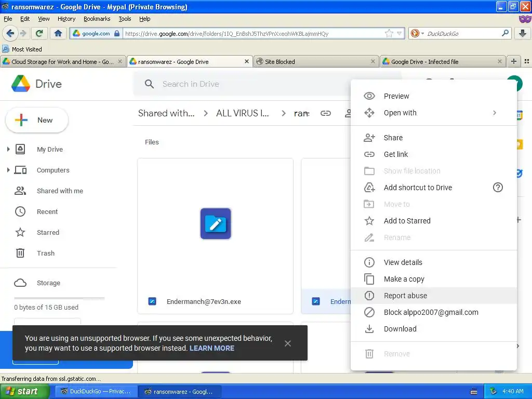Click the site identity lock icon
The height and width of the screenshot is (399, 532).
coord(117,33)
